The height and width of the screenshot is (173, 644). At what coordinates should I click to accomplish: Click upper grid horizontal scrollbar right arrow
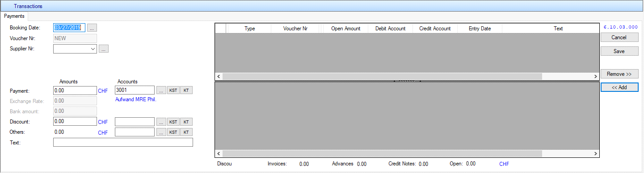pyautogui.click(x=595, y=77)
